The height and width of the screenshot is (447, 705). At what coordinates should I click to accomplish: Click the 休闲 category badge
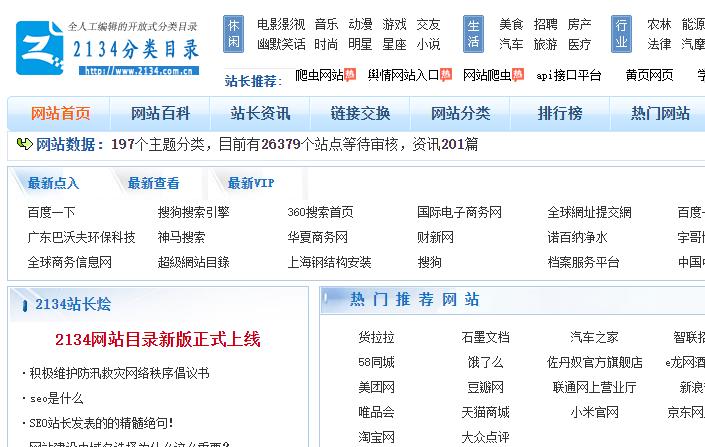coord(234,34)
